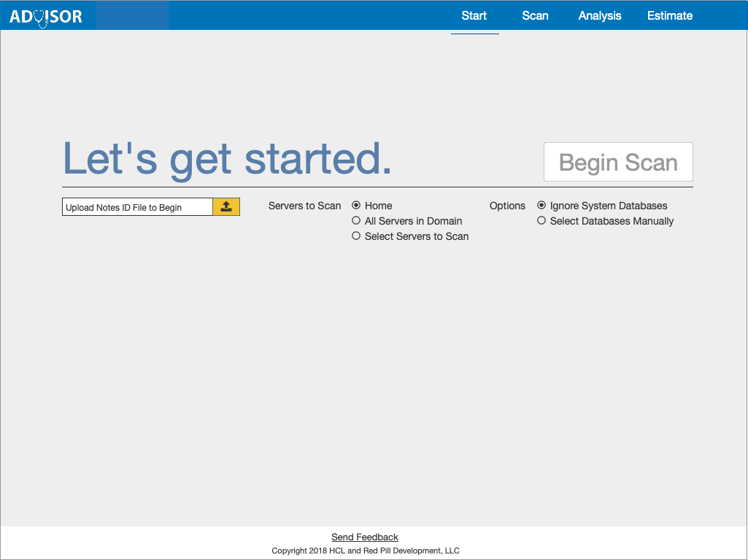The height and width of the screenshot is (560, 748).
Task: Choose Select Databases Manually option
Action: pyautogui.click(x=541, y=221)
